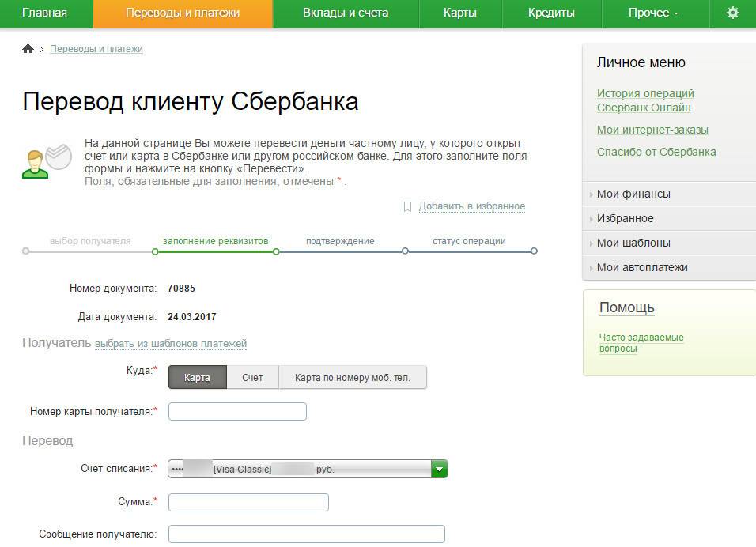Go to Вклады и счета tab
The width and height of the screenshot is (756, 547).
(346, 13)
